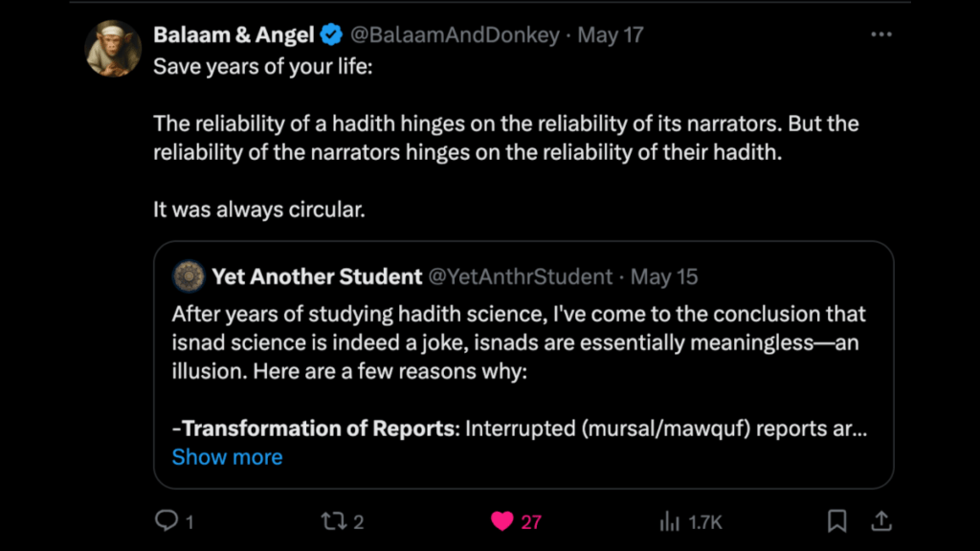The height and width of the screenshot is (551, 980).
Task: Click the reply count next to the reply icon
Action: [x=190, y=521]
